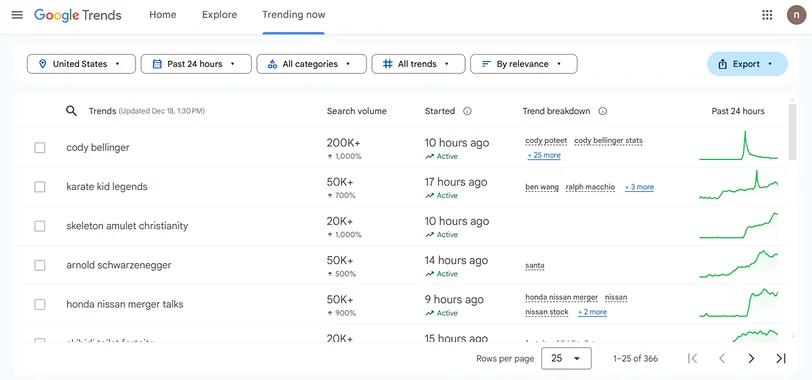Open the account profile avatar
Image resolution: width=812 pixels, height=380 pixels.
(796, 15)
